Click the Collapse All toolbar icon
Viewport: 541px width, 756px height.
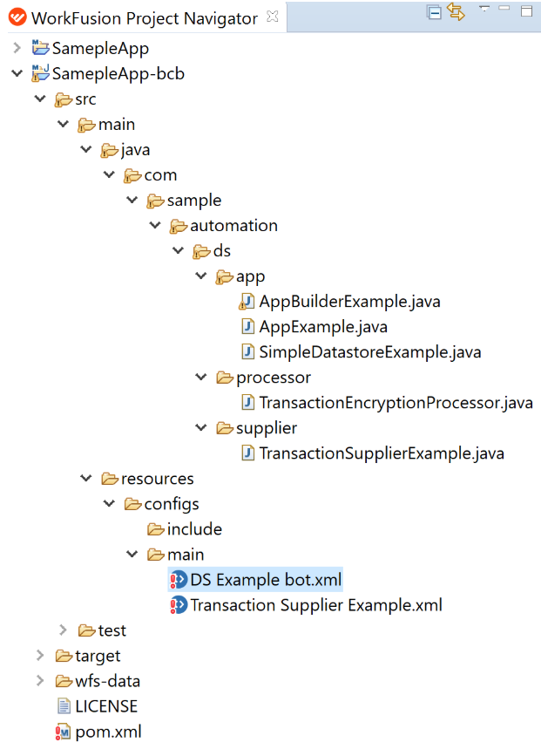tap(434, 12)
